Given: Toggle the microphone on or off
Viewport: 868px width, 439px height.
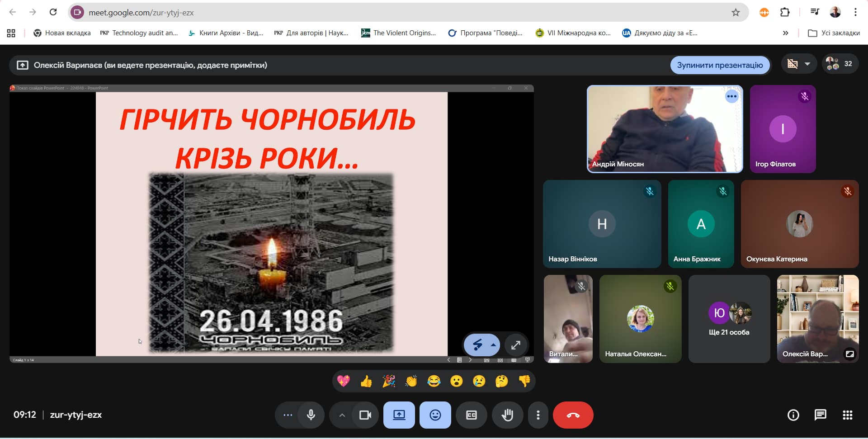Looking at the screenshot, I should pyautogui.click(x=311, y=415).
